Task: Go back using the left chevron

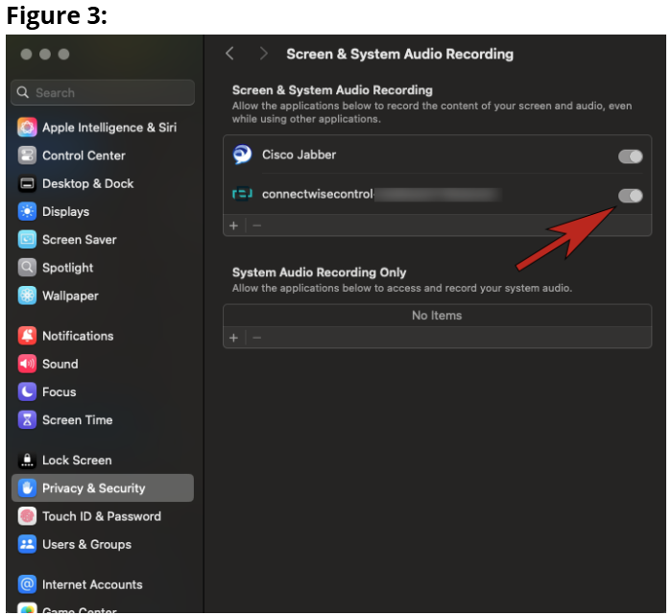Action: (x=229, y=55)
